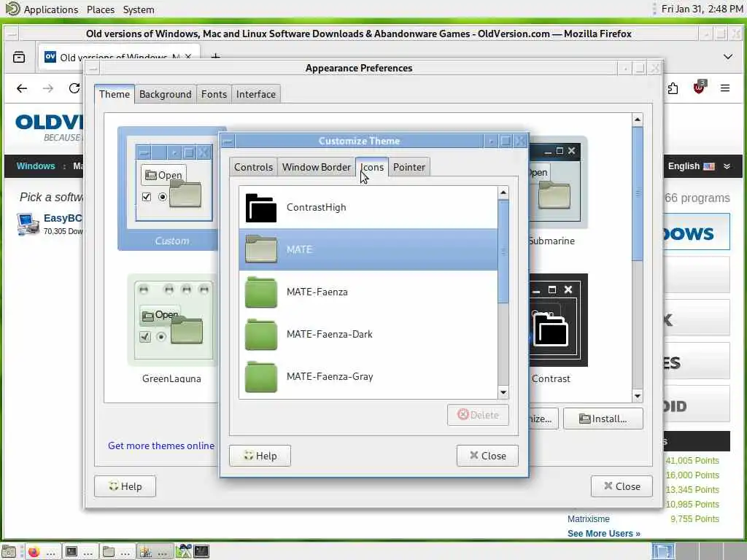Screen dimensions: 747x560
Task: Click Firefox back arrow button
Action: point(22,88)
